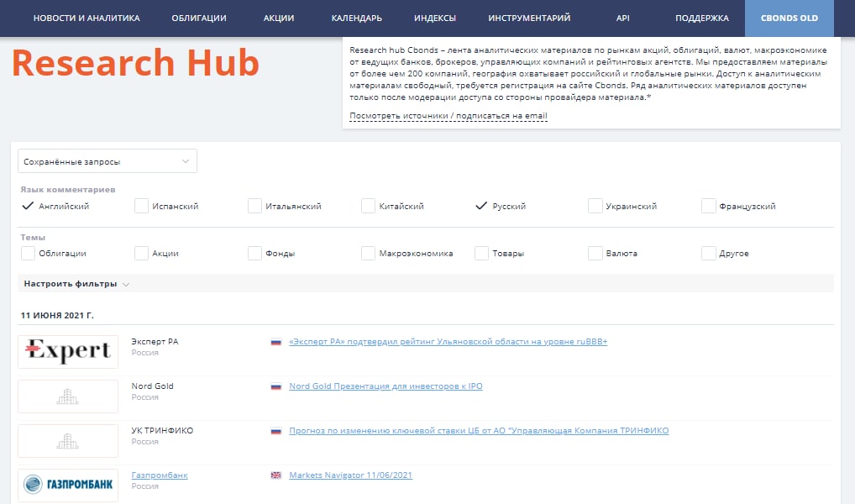855x504 pixels.
Task: Check the Фонды topic checkbox
Action: pyautogui.click(x=254, y=253)
